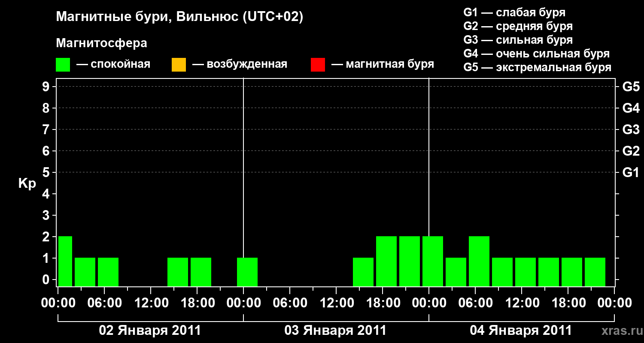This screenshot has height=343, width=644.
Task: Click the '— возбужденная' legend label
Action: [240, 64]
